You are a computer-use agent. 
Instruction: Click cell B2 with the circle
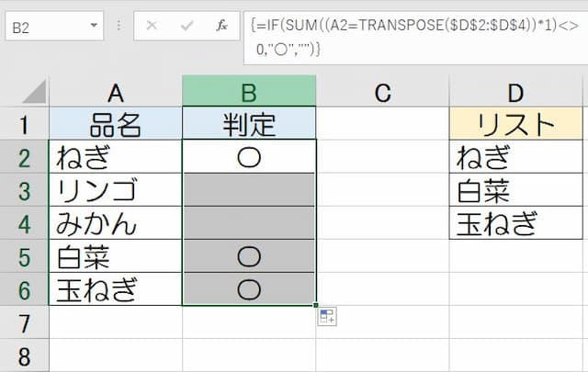[x=249, y=157]
